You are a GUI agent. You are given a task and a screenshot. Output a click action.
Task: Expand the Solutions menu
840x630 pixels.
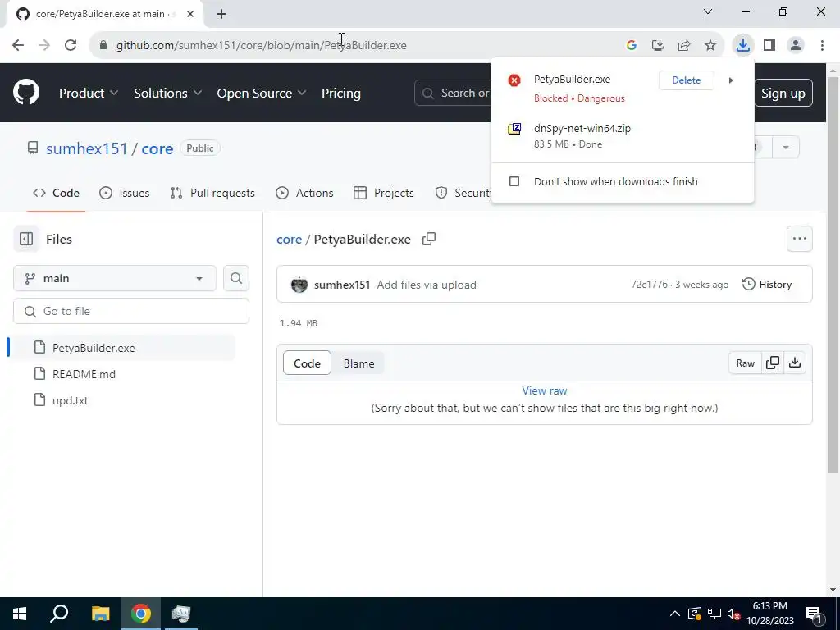[167, 94]
